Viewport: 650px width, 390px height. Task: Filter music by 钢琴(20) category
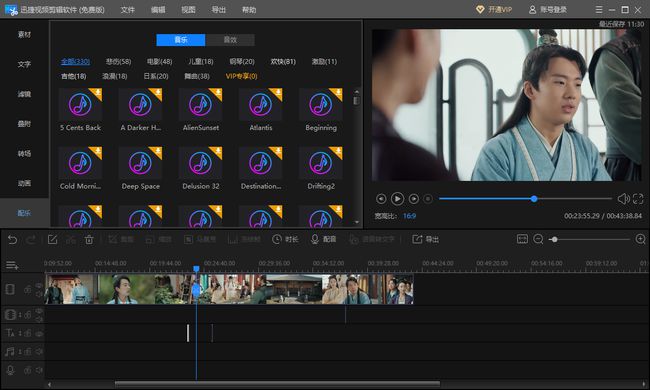click(242, 62)
